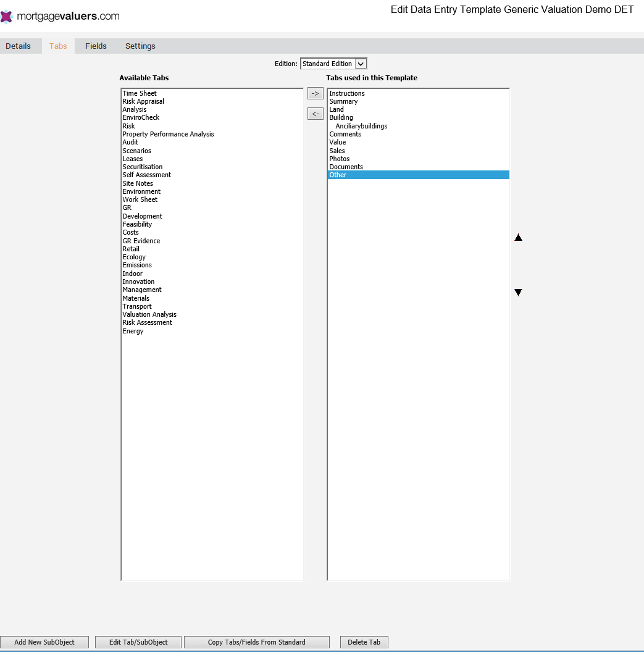Select the highlighted Other tab entry

tap(419, 175)
